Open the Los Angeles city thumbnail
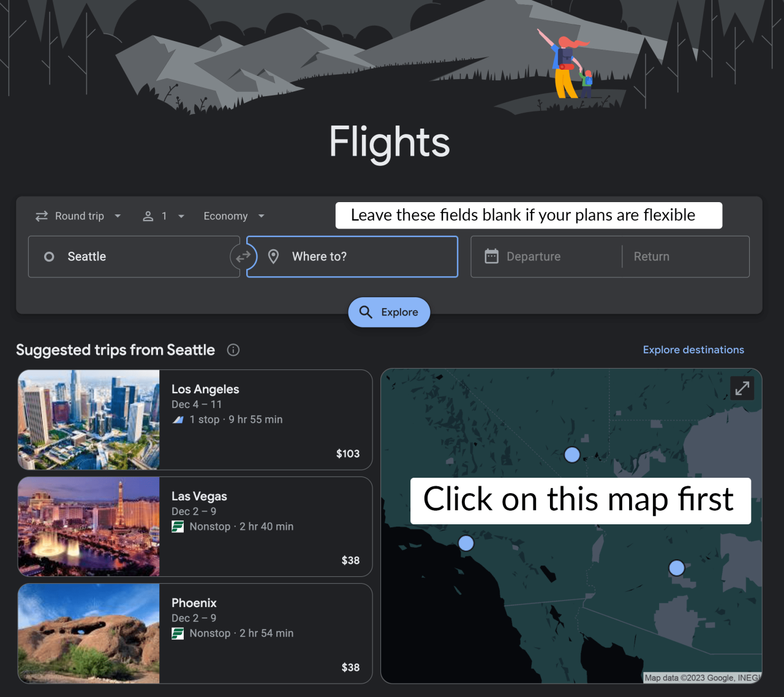Viewport: 784px width, 697px height. (89, 420)
